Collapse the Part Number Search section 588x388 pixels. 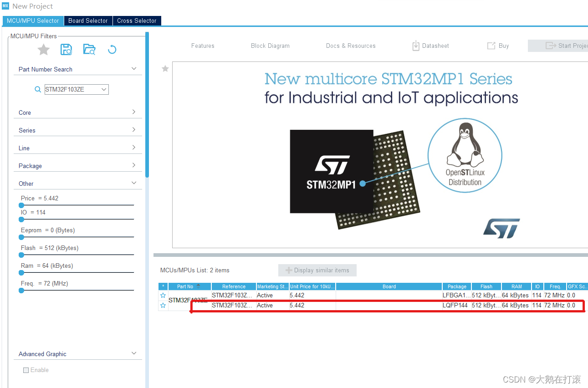coord(134,69)
